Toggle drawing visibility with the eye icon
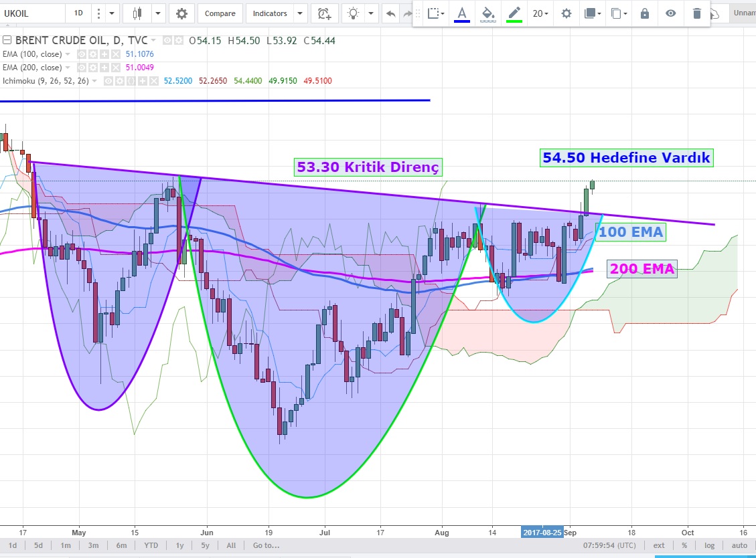This screenshot has height=558, width=756. coord(671,13)
